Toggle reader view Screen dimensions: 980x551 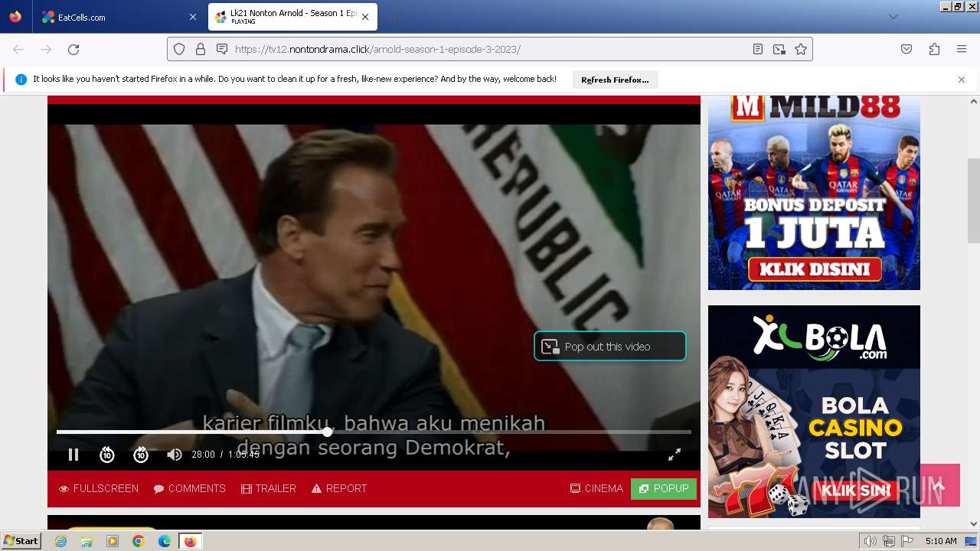[x=758, y=49]
